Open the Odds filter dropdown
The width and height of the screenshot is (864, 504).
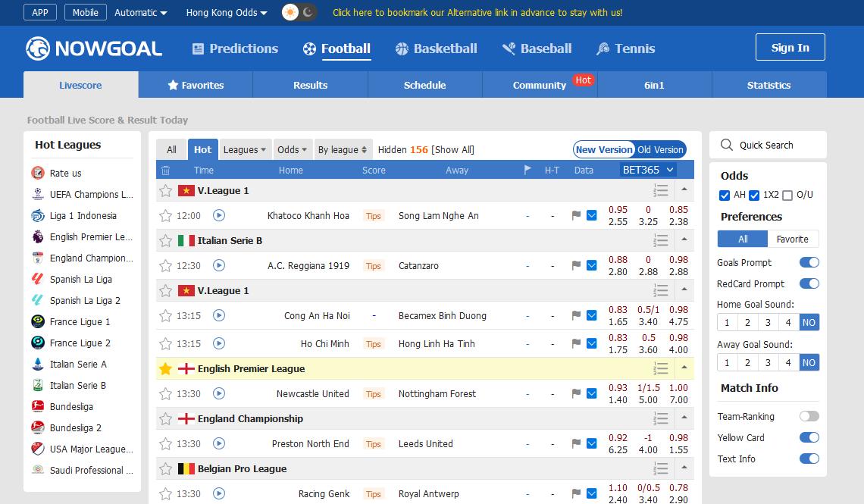pyautogui.click(x=292, y=149)
